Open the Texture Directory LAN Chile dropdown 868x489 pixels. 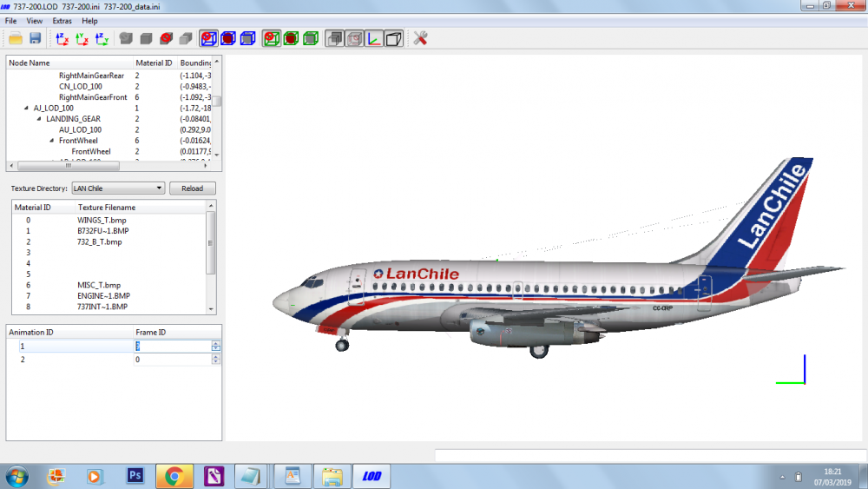(x=118, y=188)
